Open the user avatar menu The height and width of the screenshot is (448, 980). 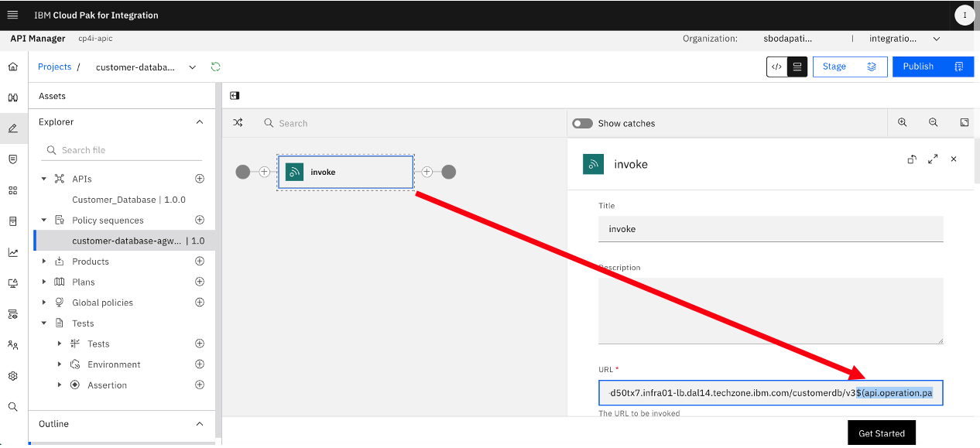964,15
